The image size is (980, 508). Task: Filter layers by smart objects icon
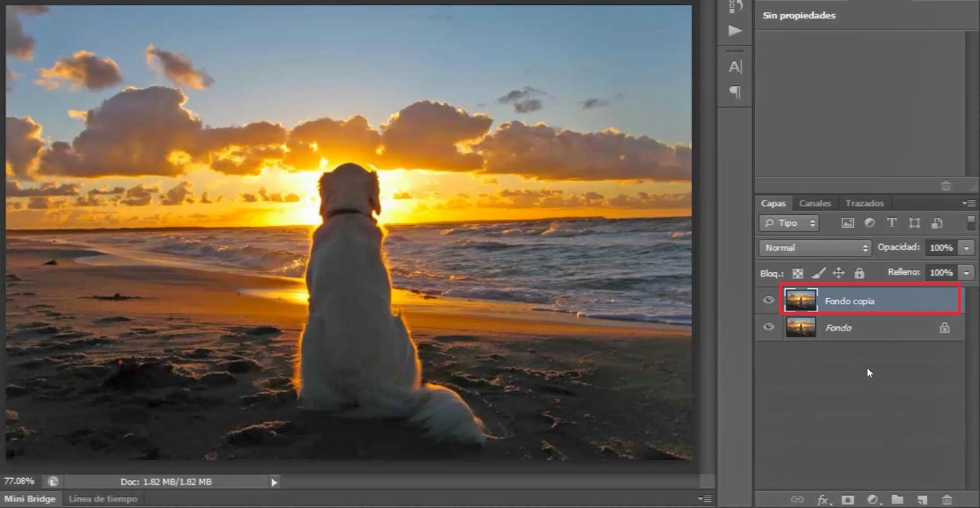click(937, 223)
